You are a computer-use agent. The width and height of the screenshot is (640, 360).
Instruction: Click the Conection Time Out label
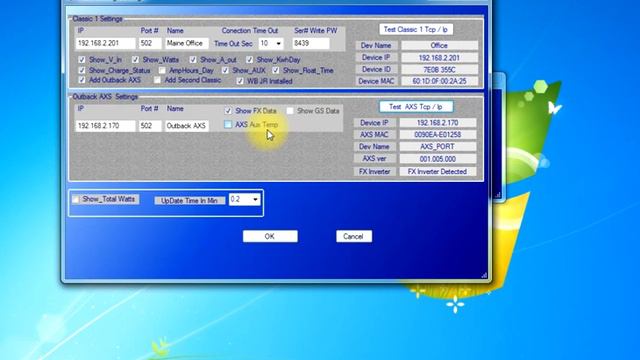[x=250, y=31]
